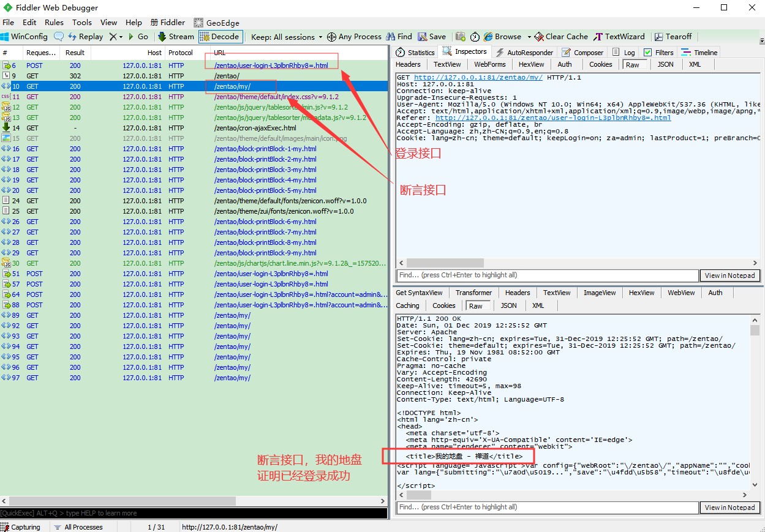
Task: Open the View menu
Action: pyautogui.click(x=109, y=22)
